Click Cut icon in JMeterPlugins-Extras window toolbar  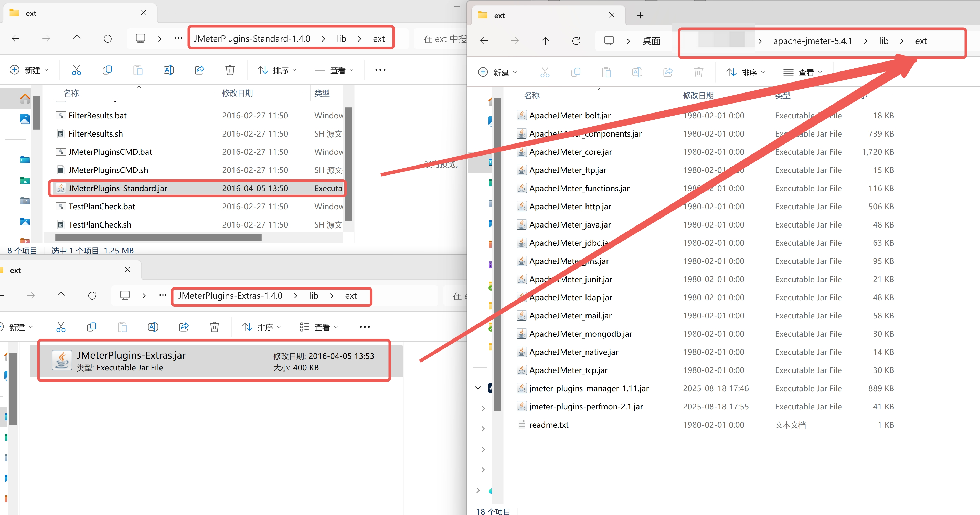point(61,327)
